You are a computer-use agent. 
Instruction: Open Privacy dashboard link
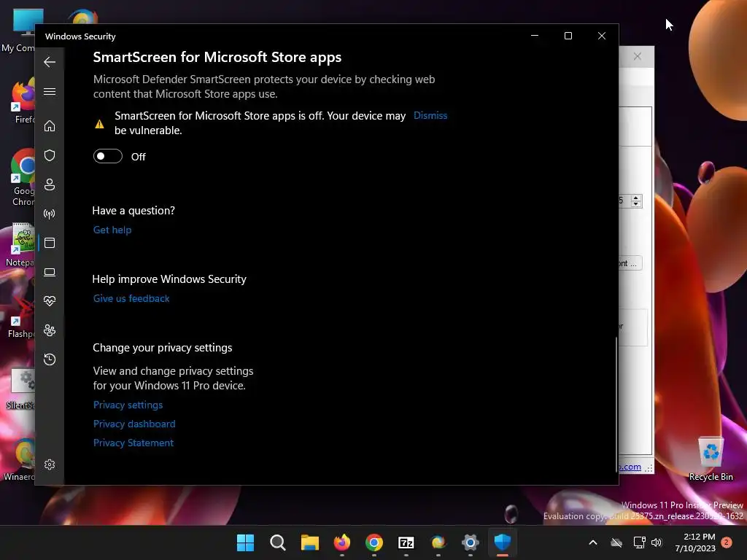tap(134, 424)
